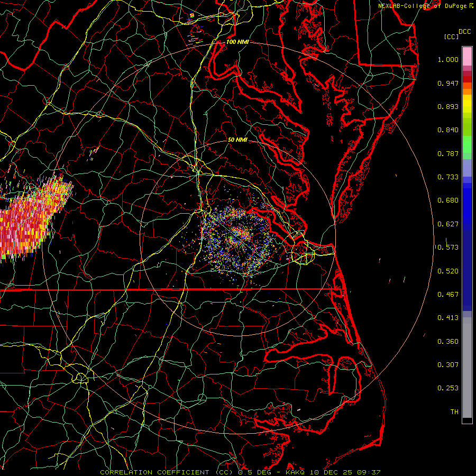Click the pink segment of the color bar
This screenshot has height=476, width=476.
tap(467, 56)
